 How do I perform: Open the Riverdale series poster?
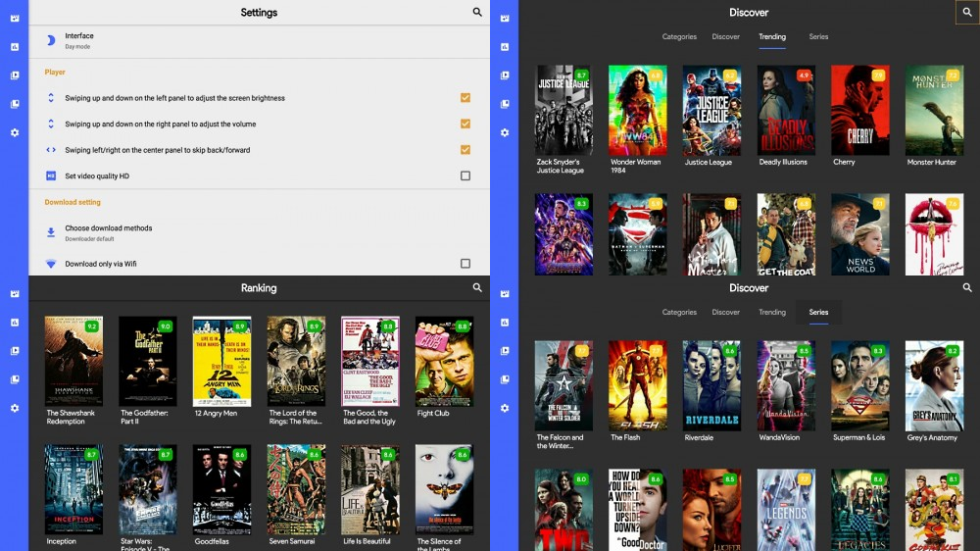(711, 386)
